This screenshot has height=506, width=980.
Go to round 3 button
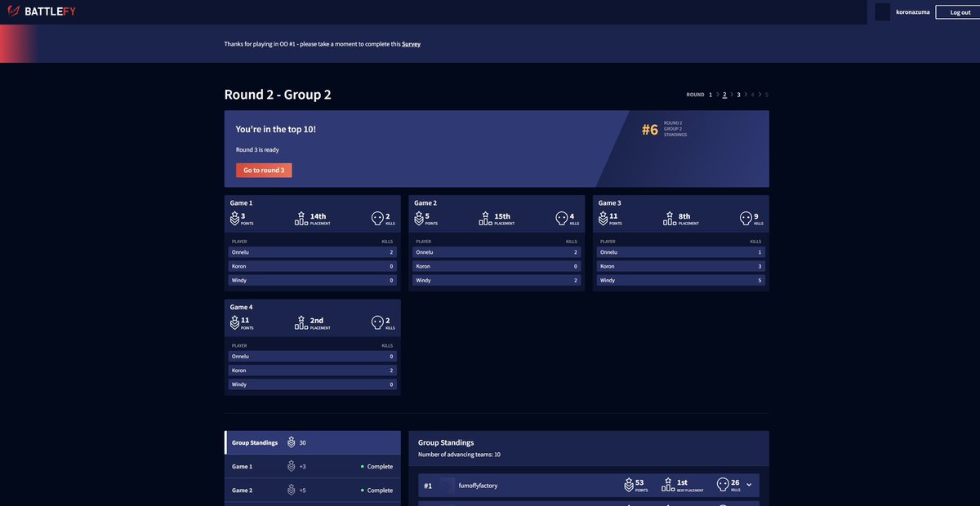[x=264, y=170]
